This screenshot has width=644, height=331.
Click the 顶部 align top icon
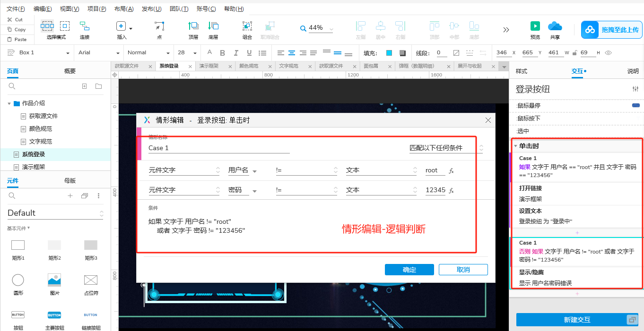coord(434,26)
